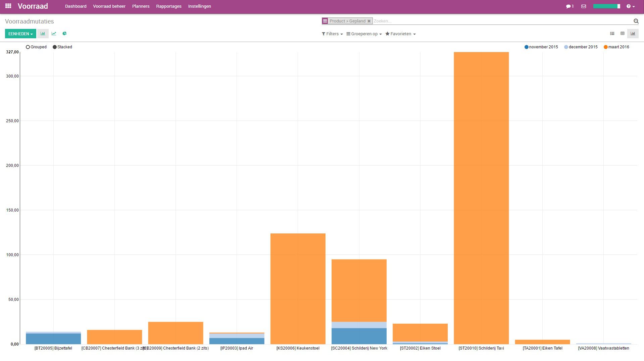Open the chat messages icon
Screen dimensions: 644x361
(569, 6)
